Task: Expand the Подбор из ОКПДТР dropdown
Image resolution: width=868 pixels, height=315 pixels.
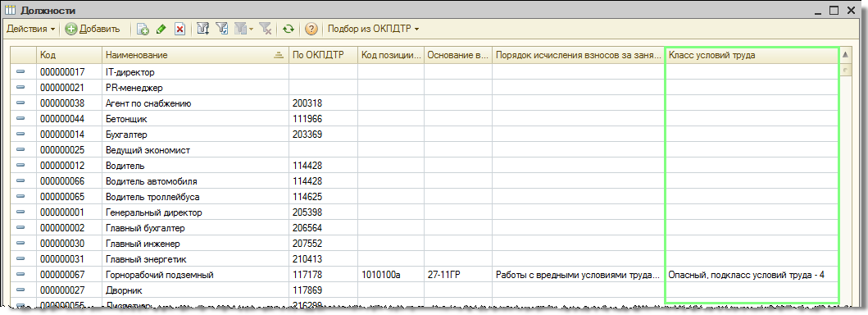Action: (x=374, y=30)
